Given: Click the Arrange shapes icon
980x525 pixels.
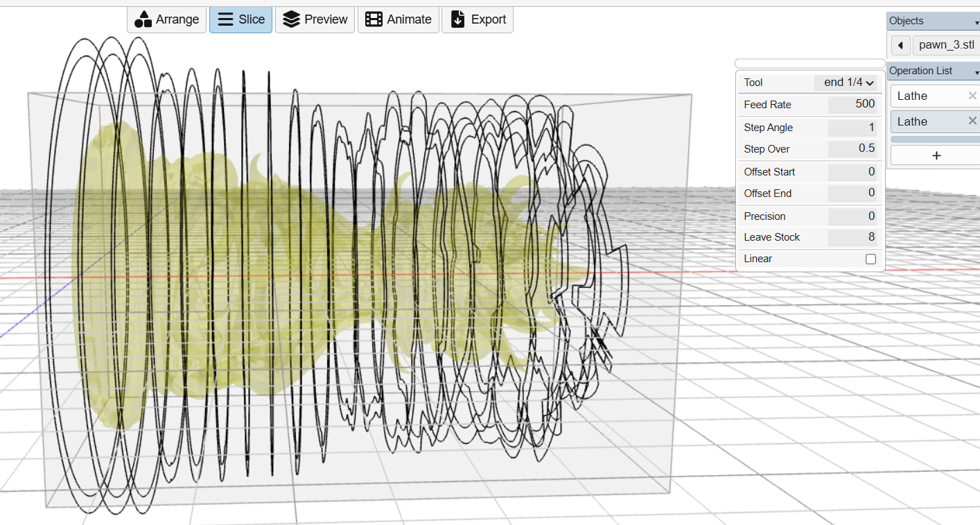Looking at the screenshot, I should pyautogui.click(x=143, y=19).
